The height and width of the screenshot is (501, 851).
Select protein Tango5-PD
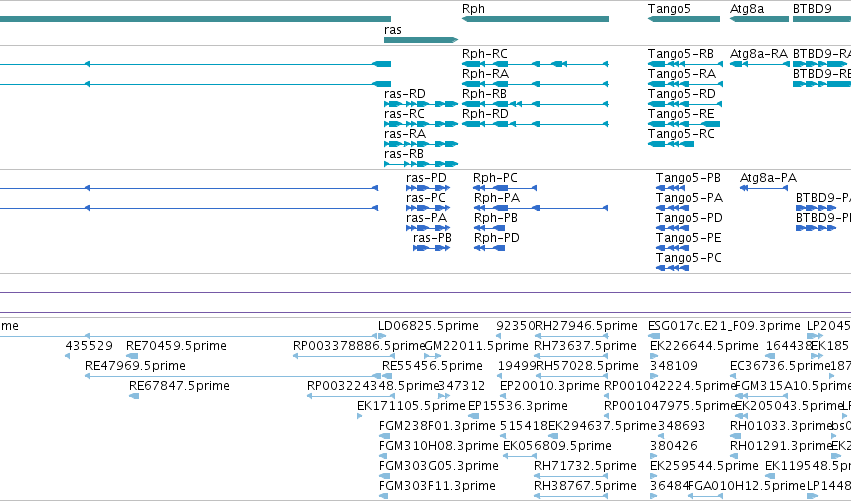coord(689,218)
